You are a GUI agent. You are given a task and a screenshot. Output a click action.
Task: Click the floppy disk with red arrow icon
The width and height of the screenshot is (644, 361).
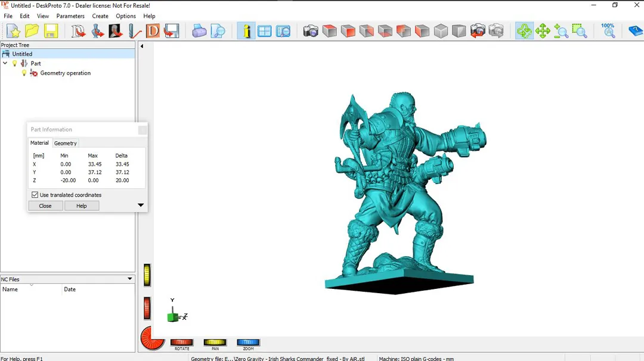[x=171, y=31]
